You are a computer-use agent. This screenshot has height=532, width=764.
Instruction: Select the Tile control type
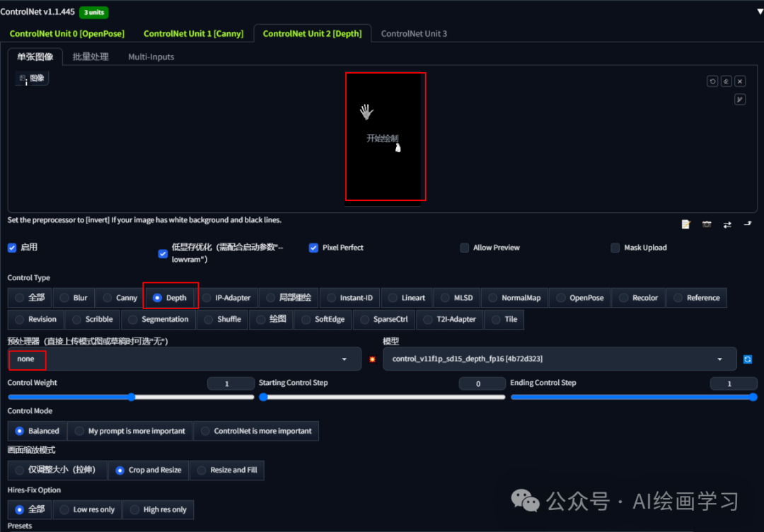504,320
